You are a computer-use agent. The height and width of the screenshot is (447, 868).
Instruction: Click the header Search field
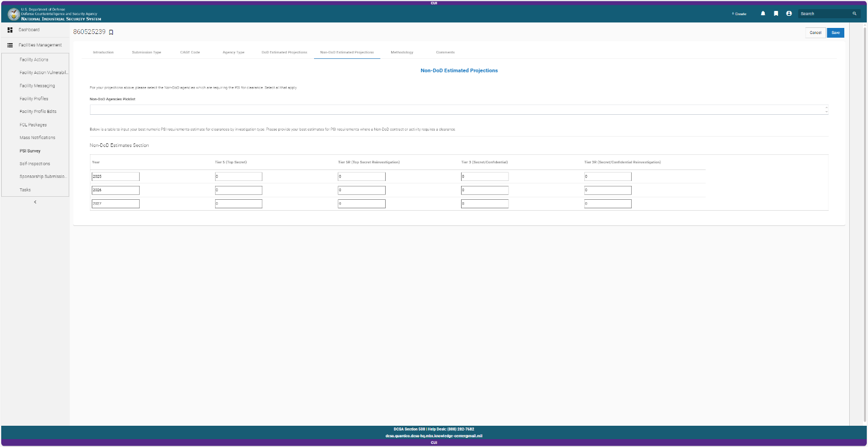(x=825, y=13)
